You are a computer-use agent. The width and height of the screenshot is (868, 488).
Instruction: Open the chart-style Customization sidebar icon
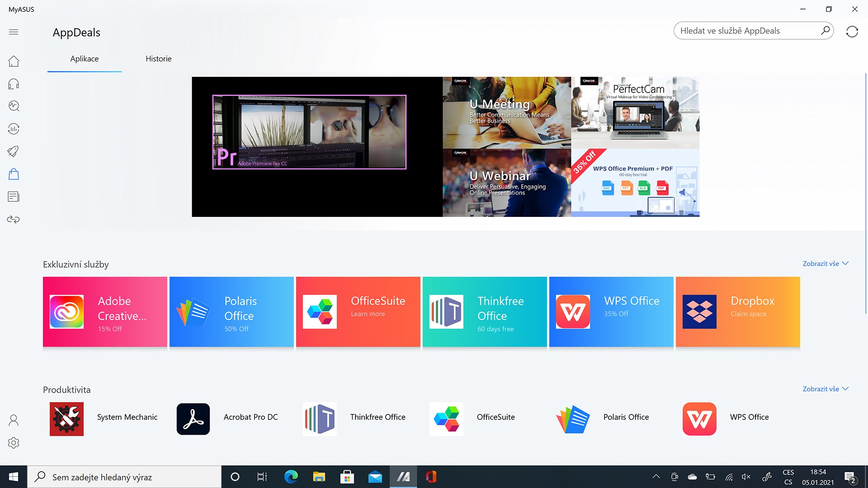tap(14, 129)
